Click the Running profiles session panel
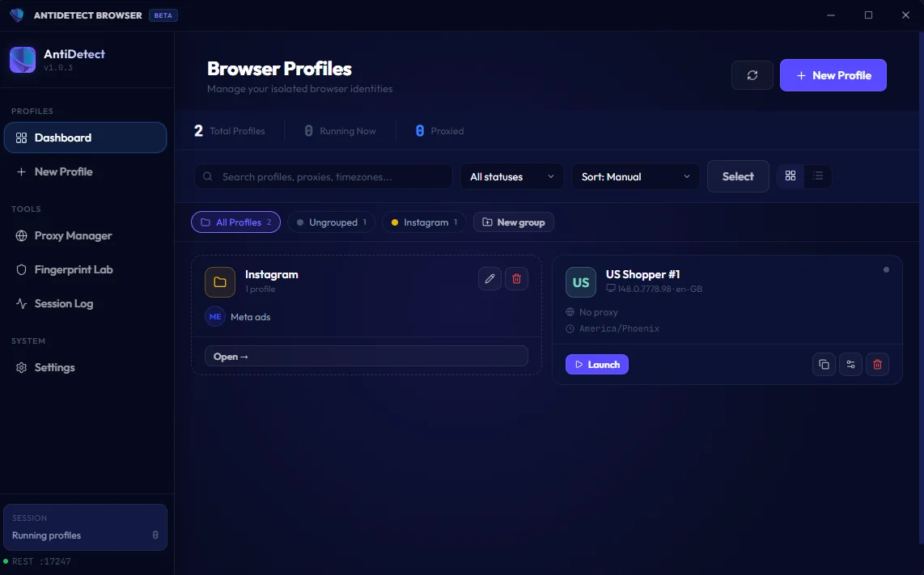 click(x=86, y=527)
